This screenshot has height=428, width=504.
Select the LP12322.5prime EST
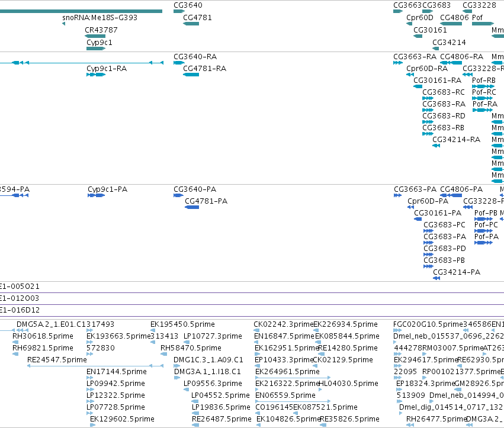[x=90, y=401]
